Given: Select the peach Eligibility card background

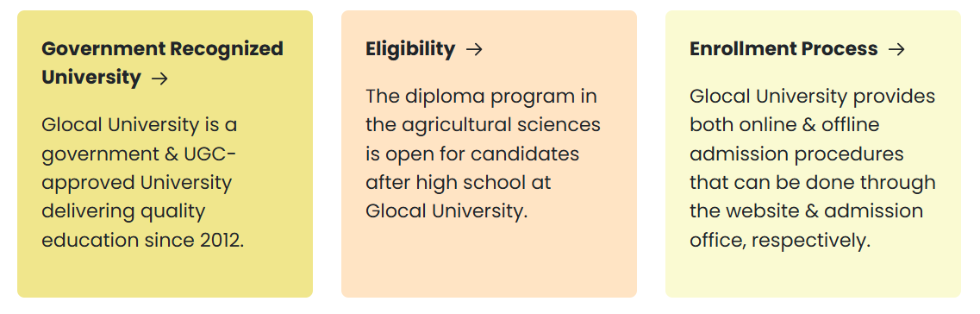Looking at the screenshot, I should [489, 154].
